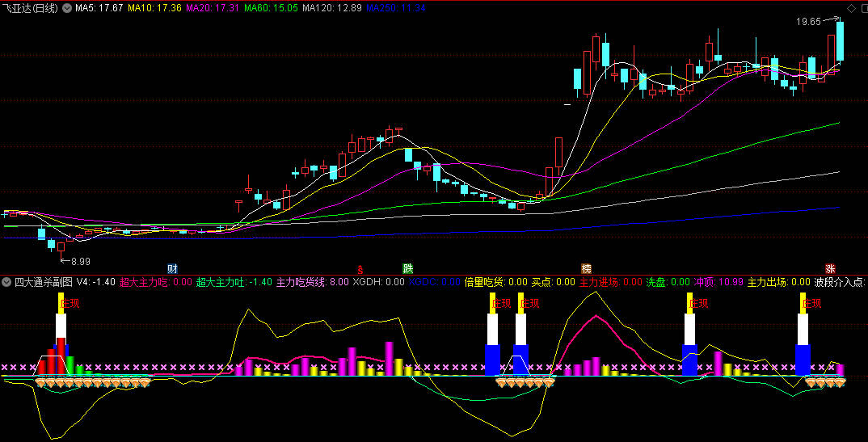Click the diamond icon at top right
This screenshot has width=868, height=442.
point(851,8)
